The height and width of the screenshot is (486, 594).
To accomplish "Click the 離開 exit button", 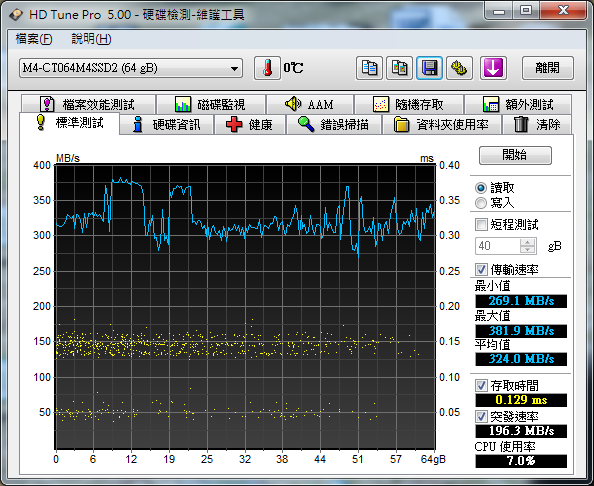I will [547, 68].
